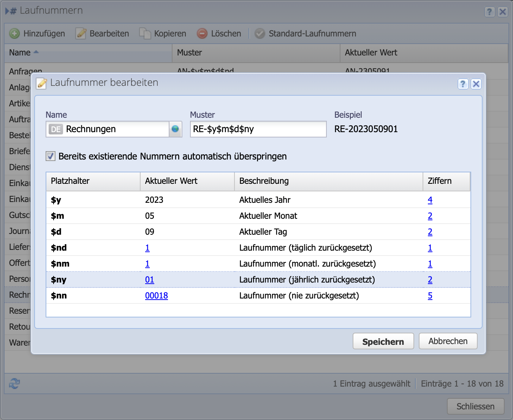Click the Kopieren copy icon
513x420 pixels.
145,33
